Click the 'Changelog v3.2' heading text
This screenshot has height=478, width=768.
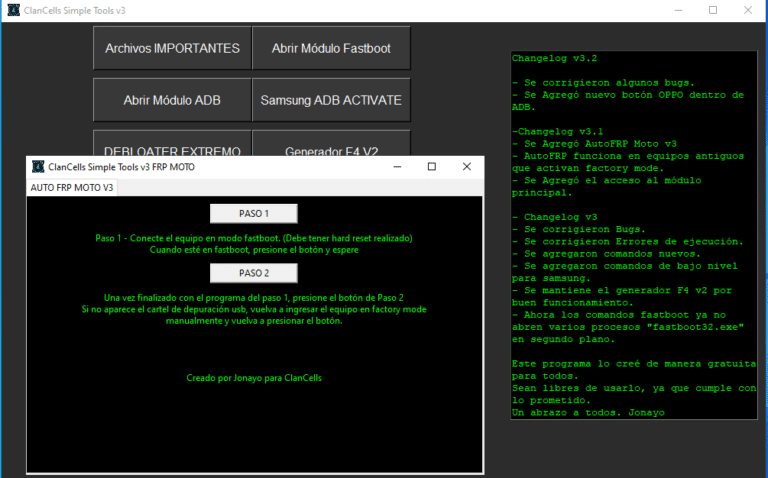click(x=554, y=58)
